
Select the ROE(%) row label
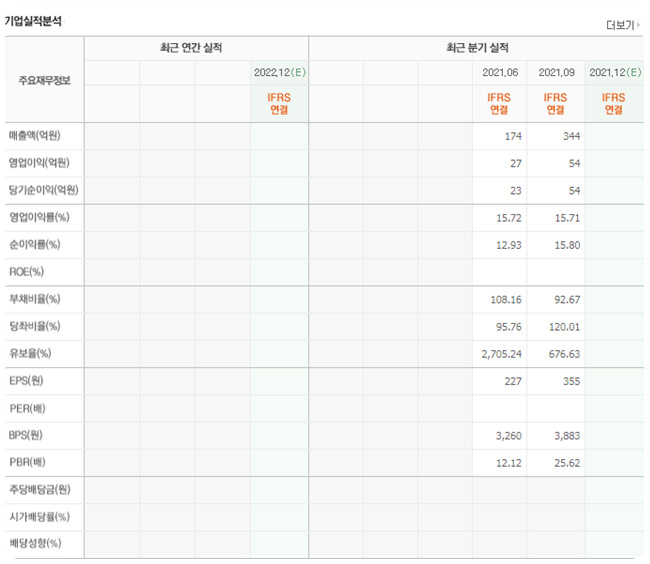(27, 272)
